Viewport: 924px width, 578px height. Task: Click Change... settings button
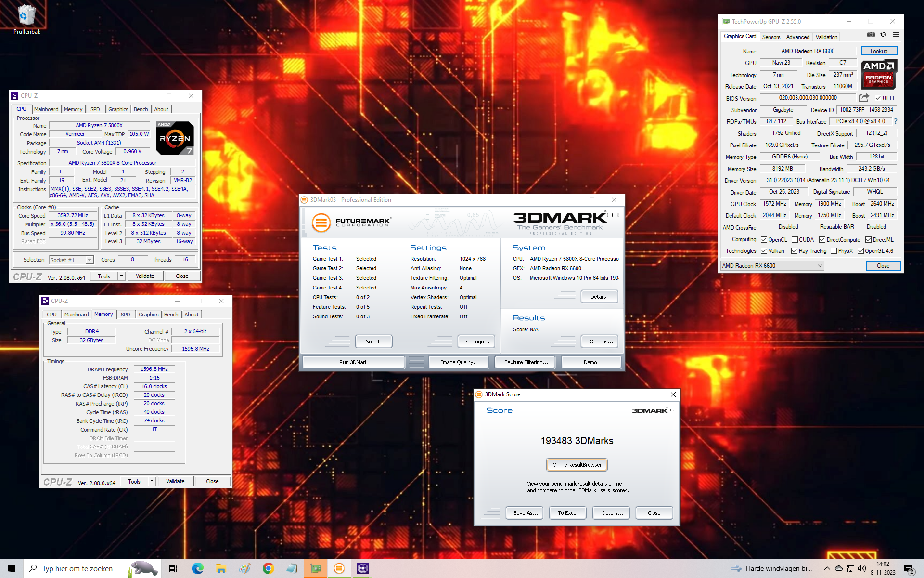(x=477, y=342)
